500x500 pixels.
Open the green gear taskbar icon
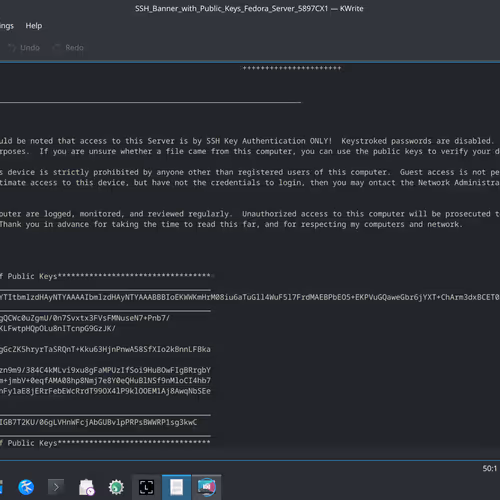116,487
